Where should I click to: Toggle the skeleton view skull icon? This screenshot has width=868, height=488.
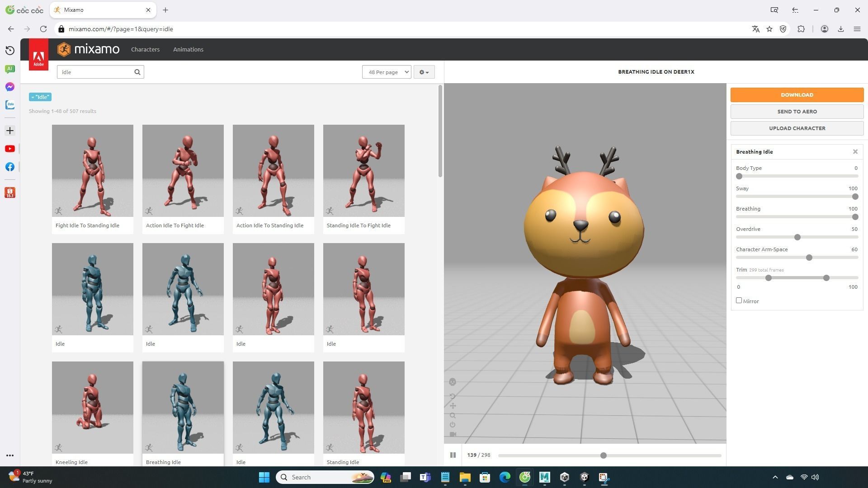point(453,382)
